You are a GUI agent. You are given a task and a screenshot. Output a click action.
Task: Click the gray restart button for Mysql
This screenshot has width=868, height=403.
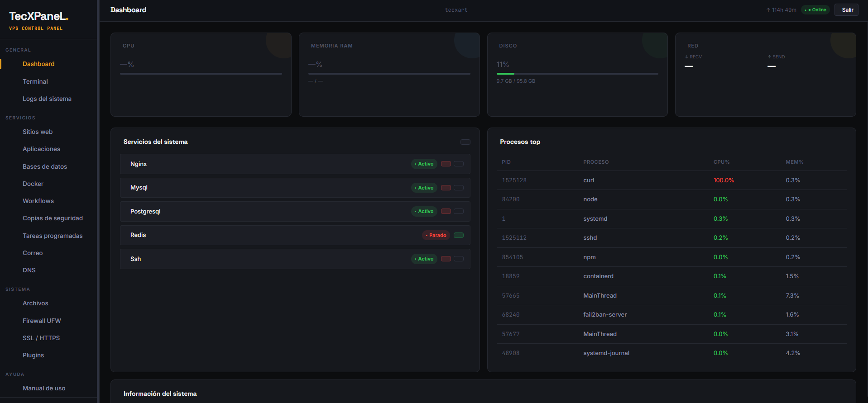tap(459, 188)
